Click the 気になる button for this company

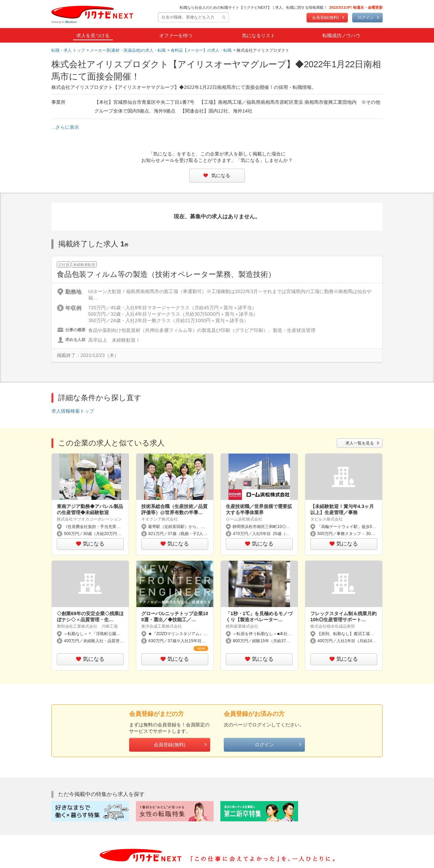point(217,175)
